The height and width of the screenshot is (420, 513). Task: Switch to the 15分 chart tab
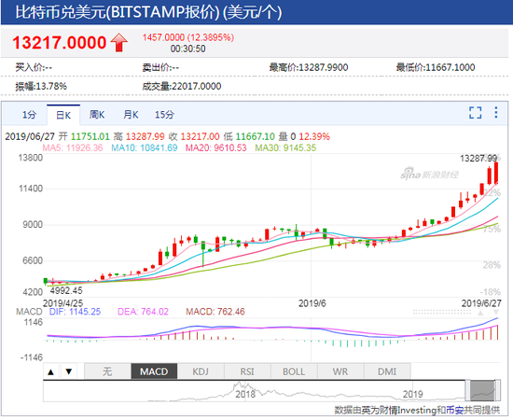pos(164,115)
